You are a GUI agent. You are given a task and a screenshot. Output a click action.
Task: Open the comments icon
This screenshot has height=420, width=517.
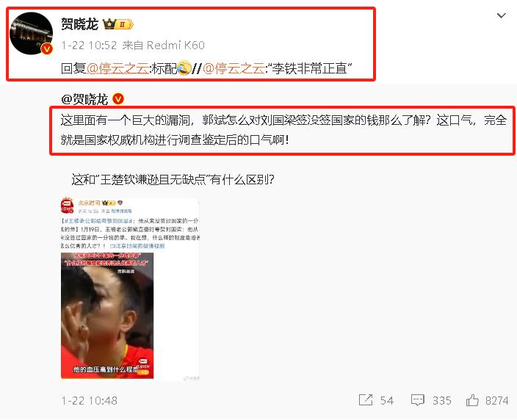pos(417,400)
